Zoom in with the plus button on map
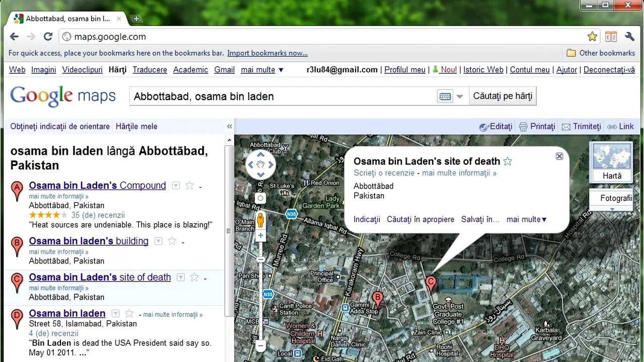 coord(260,235)
